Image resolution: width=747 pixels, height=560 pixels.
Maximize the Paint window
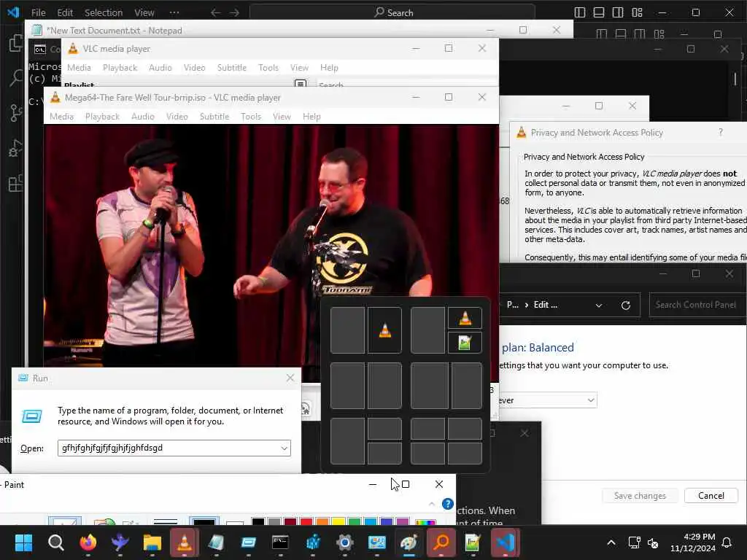406,484
